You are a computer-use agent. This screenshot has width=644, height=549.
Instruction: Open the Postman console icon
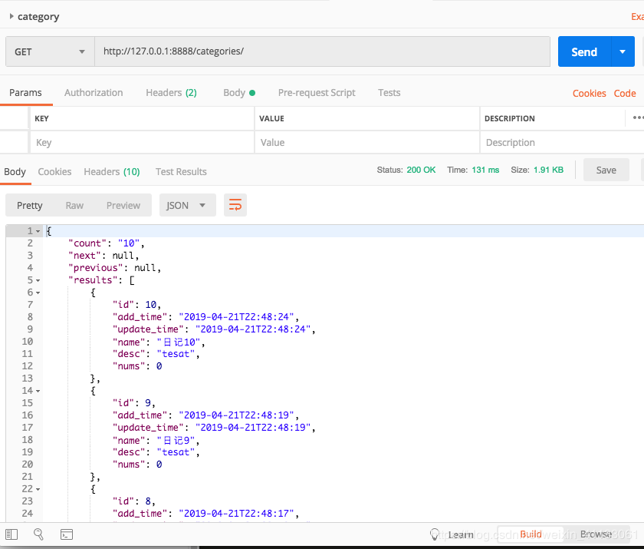point(67,534)
